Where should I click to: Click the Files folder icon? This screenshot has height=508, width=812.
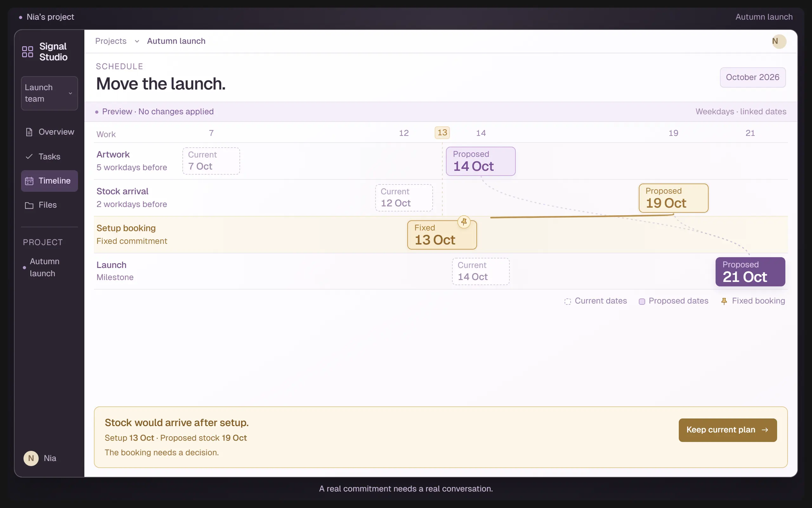[29, 205]
